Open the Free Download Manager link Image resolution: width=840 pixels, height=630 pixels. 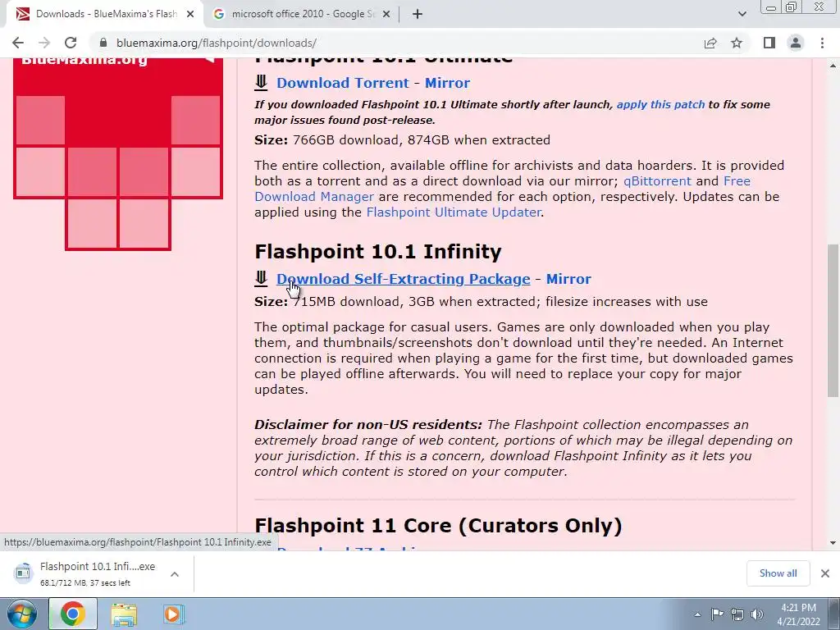tap(314, 197)
